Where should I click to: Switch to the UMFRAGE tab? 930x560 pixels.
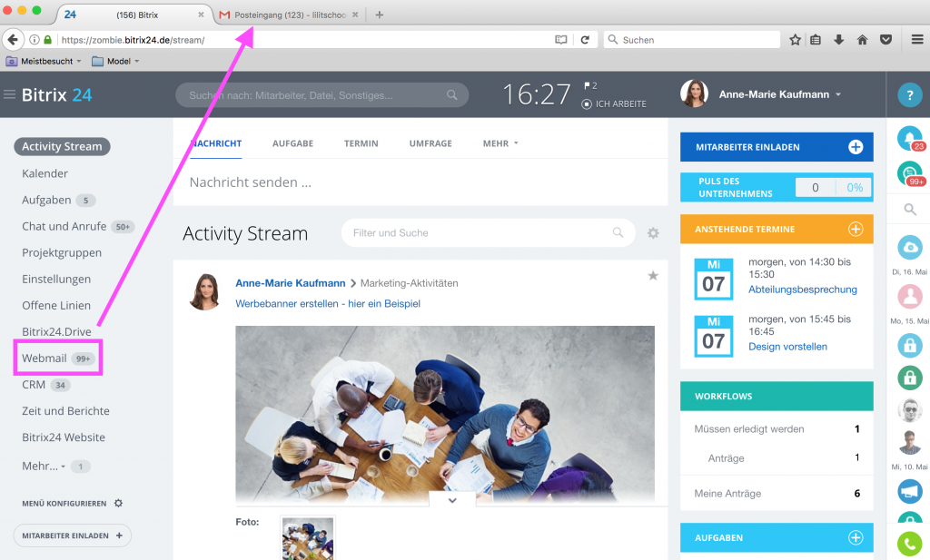tap(430, 143)
